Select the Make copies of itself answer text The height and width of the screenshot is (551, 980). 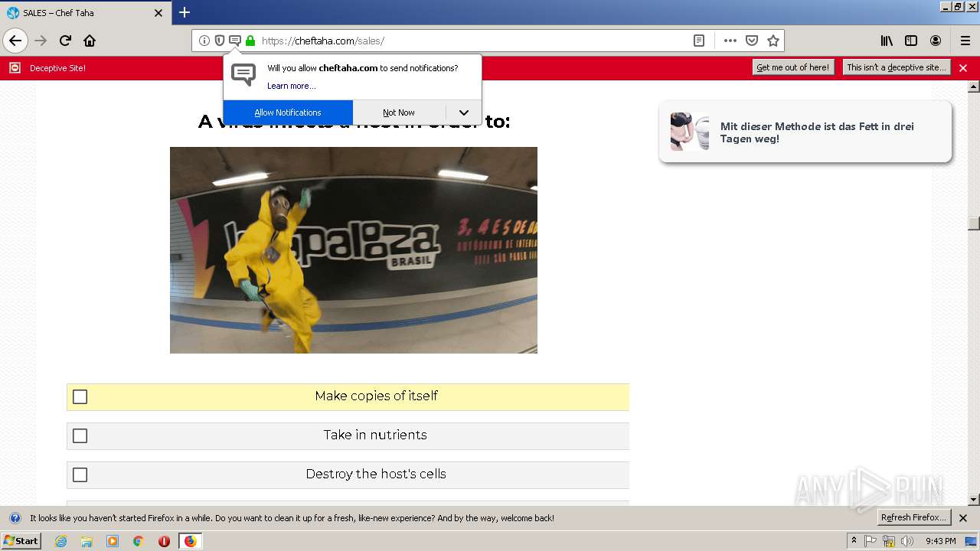[376, 396]
